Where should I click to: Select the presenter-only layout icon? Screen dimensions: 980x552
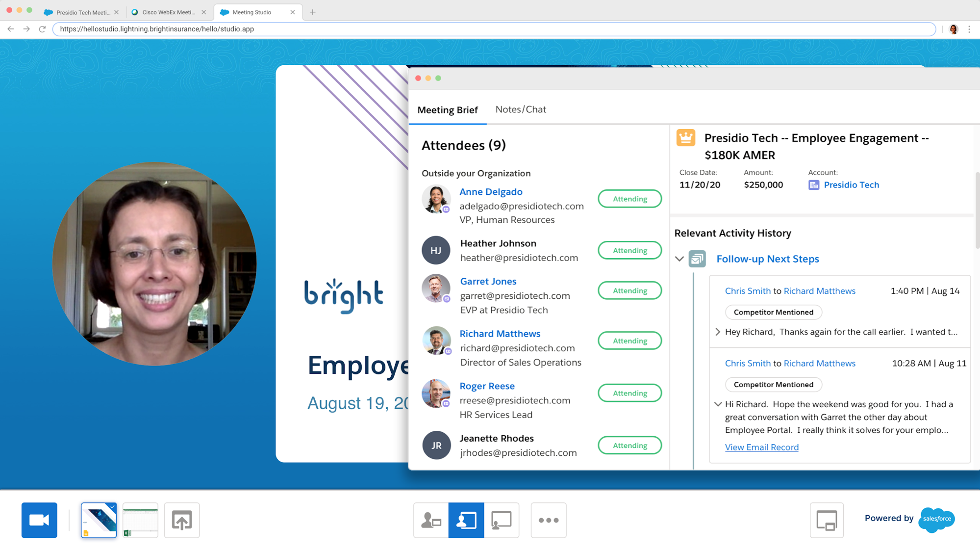(x=430, y=520)
